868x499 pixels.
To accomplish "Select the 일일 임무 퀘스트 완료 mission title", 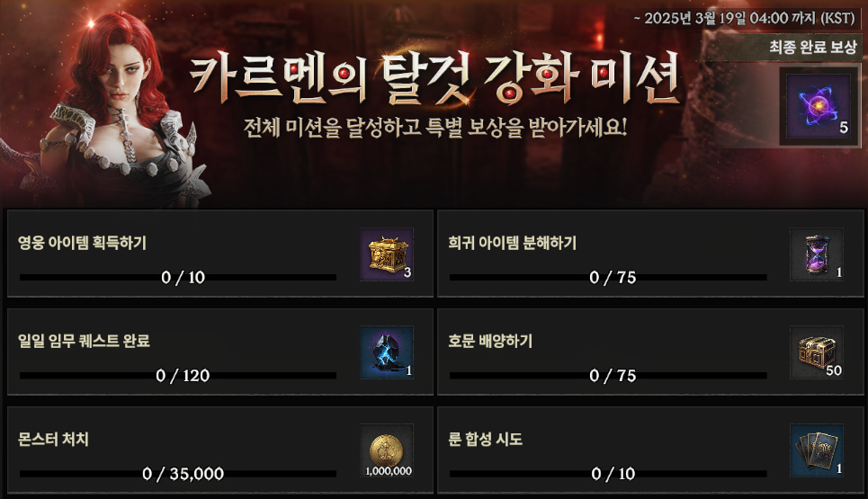I will pyautogui.click(x=84, y=341).
